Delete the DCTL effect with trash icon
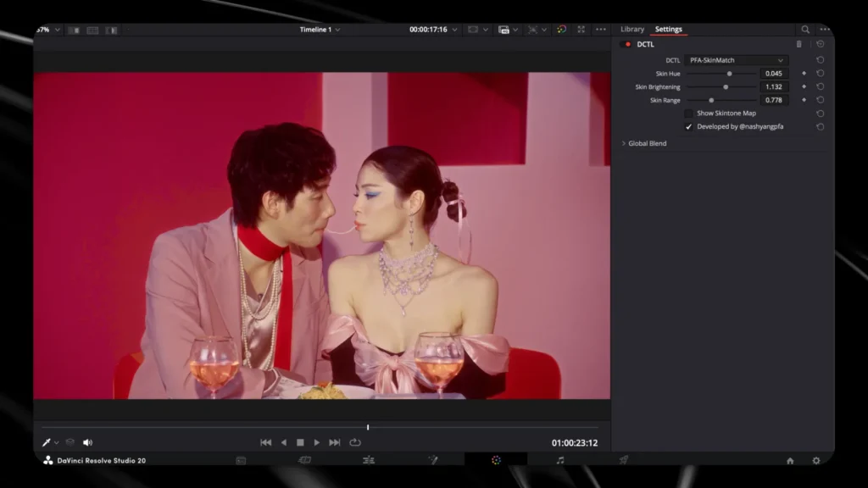The width and height of the screenshot is (868, 488). [x=798, y=44]
